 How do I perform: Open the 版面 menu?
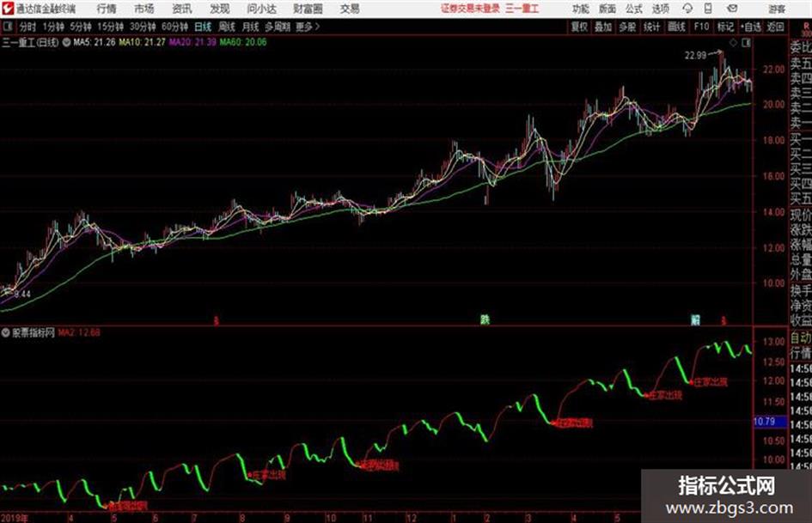click(x=607, y=9)
